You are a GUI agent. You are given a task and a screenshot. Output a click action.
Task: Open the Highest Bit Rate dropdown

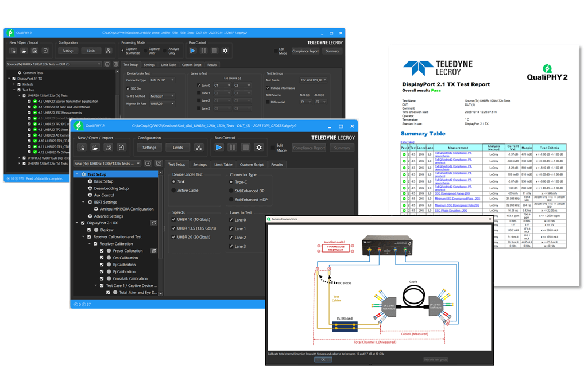point(162,104)
